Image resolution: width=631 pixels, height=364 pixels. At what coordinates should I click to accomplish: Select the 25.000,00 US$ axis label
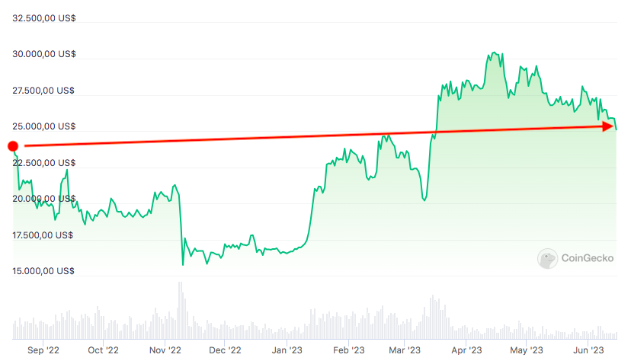[43, 126]
